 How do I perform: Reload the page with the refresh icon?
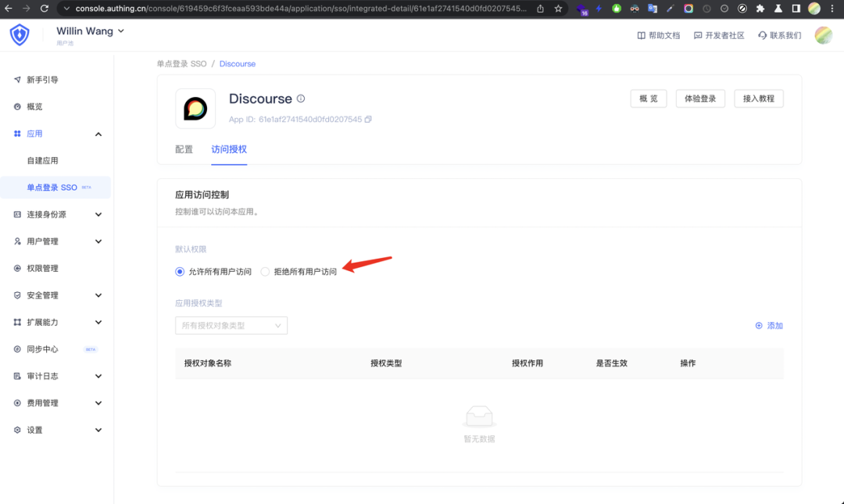44,9
